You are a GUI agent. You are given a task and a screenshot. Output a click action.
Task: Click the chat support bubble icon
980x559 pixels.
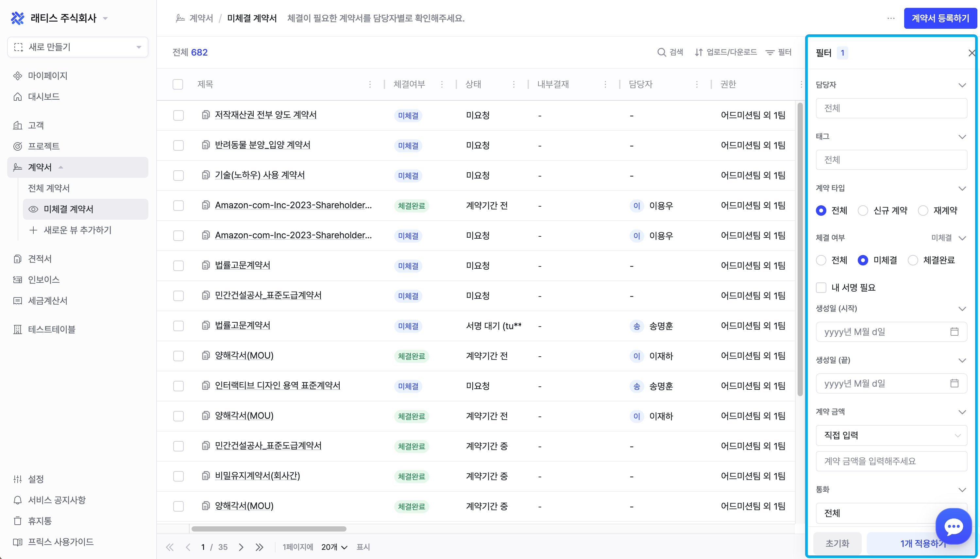(x=954, y=526)
